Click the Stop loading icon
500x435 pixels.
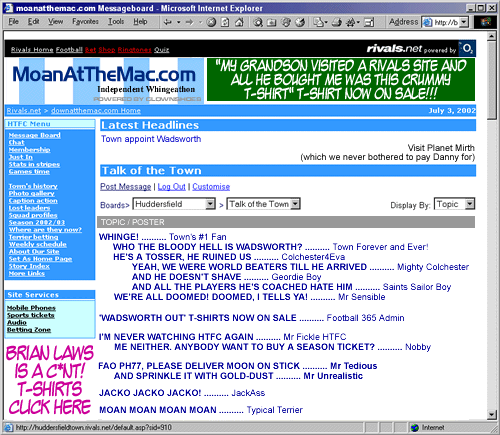(x=211, y=22)
